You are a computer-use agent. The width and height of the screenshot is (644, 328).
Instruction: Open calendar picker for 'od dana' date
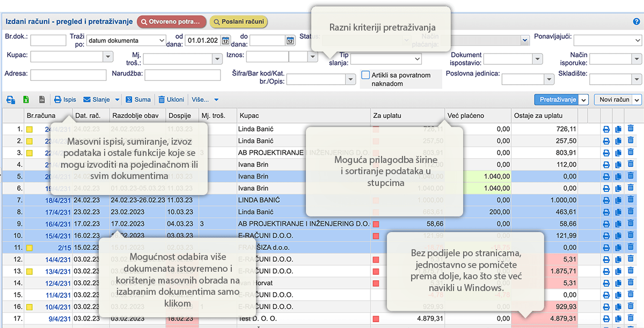(226, 40)
